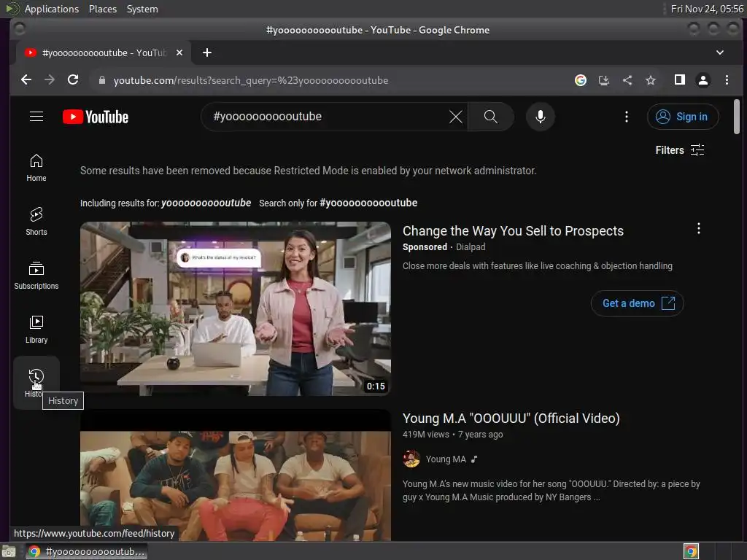The height and width of the screenshot is (560, 747).
Task: Click the Get a demo button
Action: click(638, 303)
